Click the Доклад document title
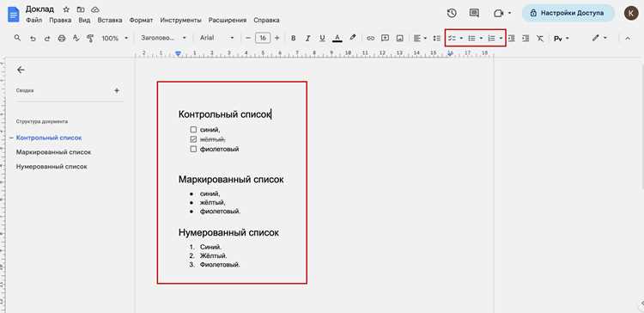 click(x=39, y=9)
